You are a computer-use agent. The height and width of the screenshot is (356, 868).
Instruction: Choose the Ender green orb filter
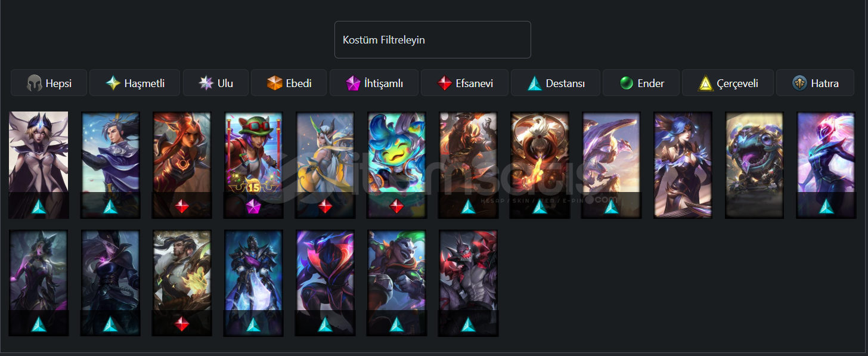pyautogui.click(x=641, y=83)
